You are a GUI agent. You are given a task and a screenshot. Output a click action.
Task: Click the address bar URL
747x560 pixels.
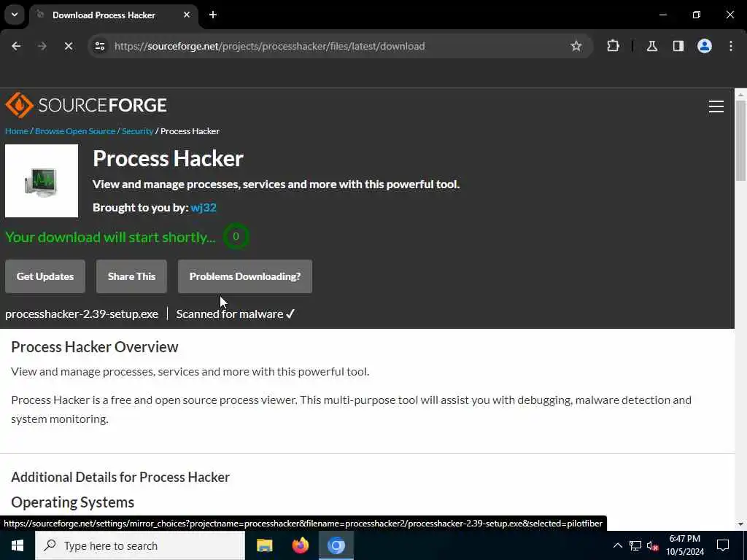(x=270, y=46)
